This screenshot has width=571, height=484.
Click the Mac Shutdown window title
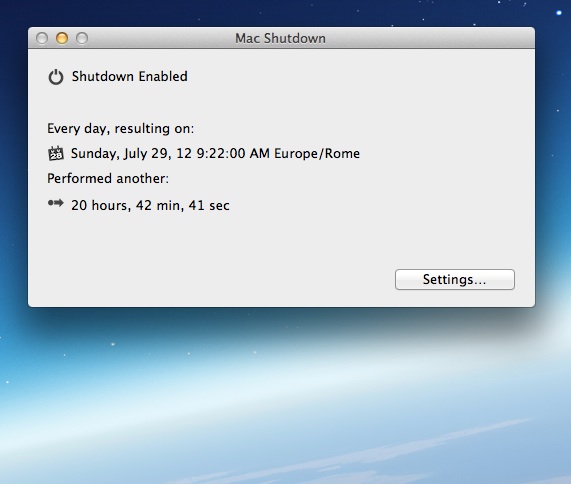[x=280, y=38]
